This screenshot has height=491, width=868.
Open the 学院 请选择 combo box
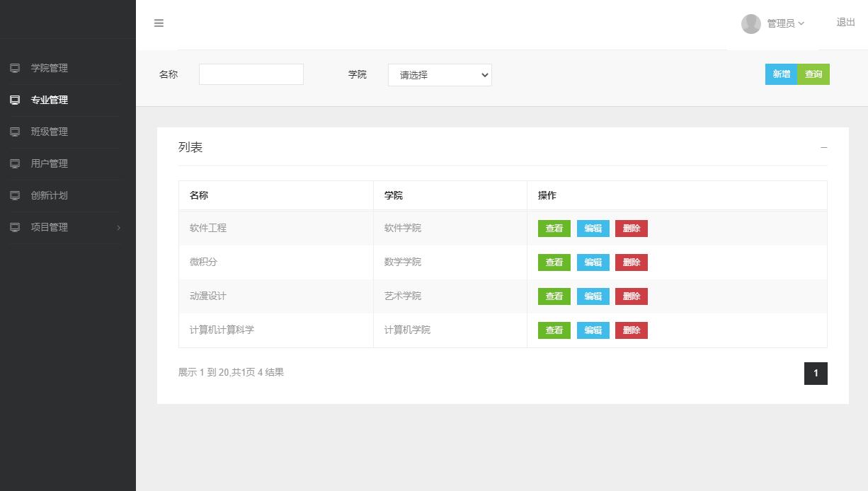pos(439,74)
